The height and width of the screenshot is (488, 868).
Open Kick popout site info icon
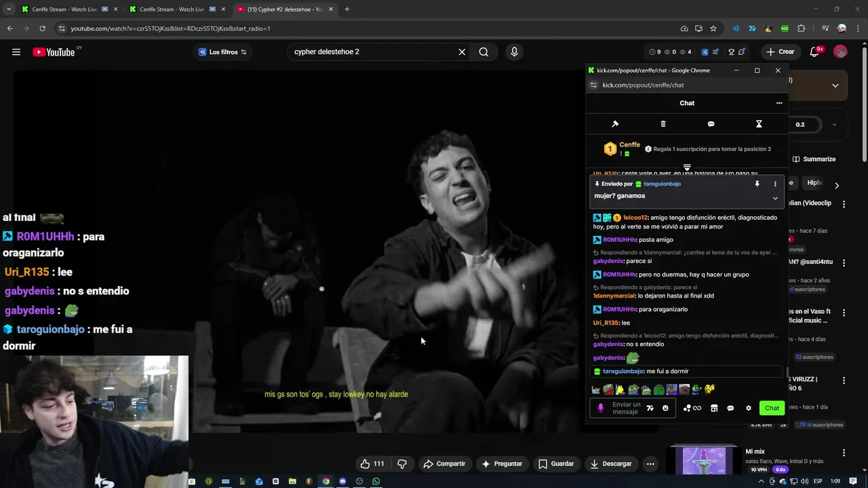[593, 85]
